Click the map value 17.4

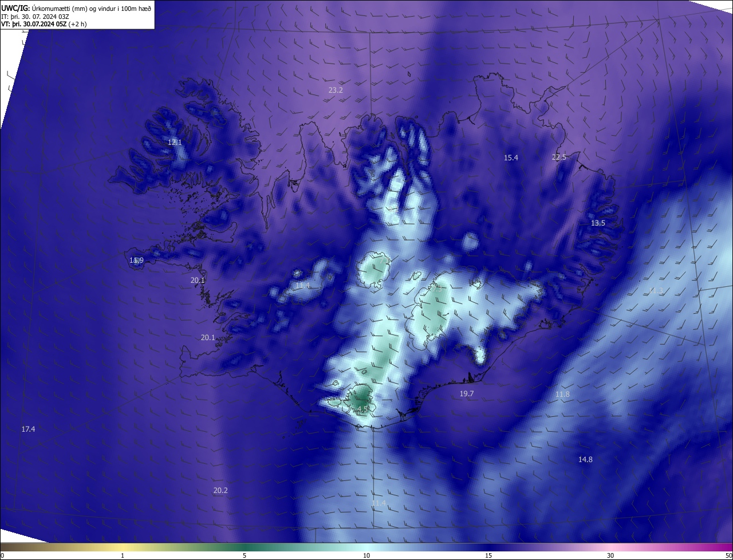click(28, 429)
